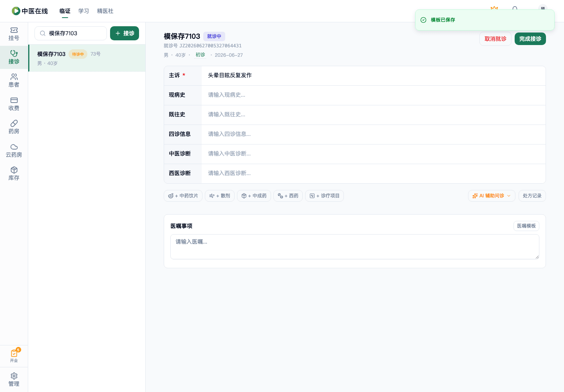This screenshot has height=392, width=564.
Task: Open the 管理 settings gear icon
Action: pos(14,376)
